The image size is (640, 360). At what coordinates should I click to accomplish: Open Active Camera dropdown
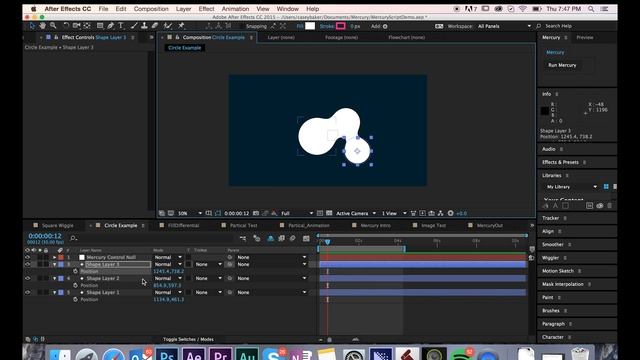(356, 213)
